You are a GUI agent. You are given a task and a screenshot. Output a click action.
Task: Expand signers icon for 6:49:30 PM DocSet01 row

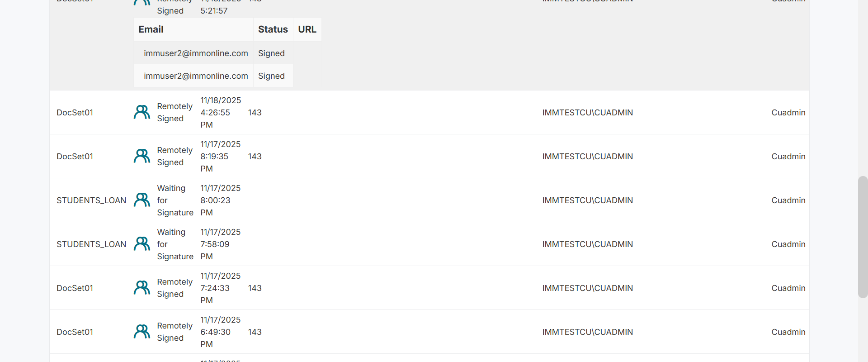click(x=142, y=332)
